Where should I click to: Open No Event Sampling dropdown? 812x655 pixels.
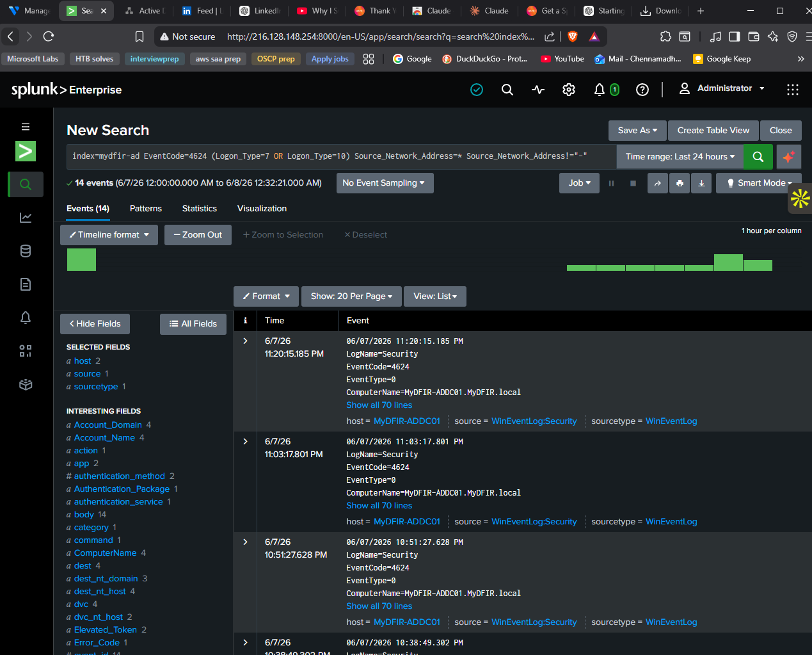pos(385,183)
